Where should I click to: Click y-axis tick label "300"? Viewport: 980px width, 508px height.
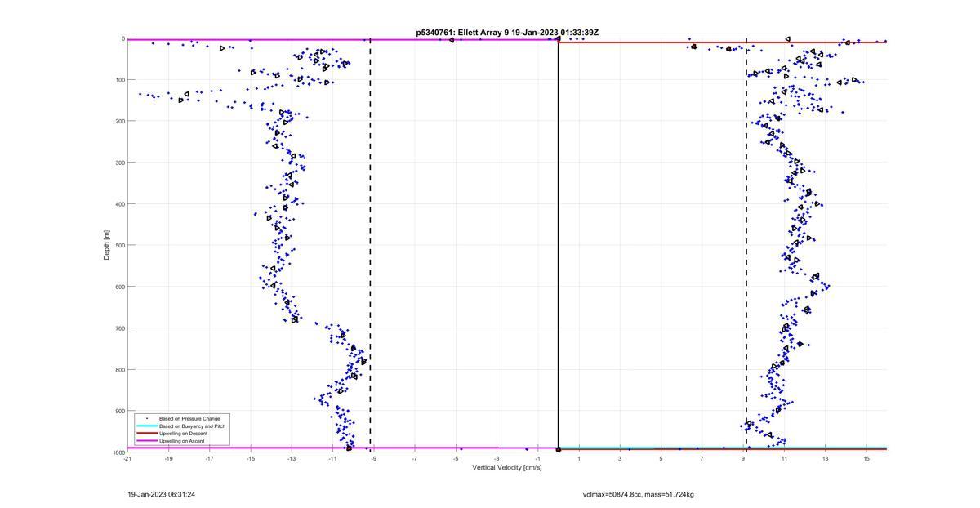click(x=119, y=163)
